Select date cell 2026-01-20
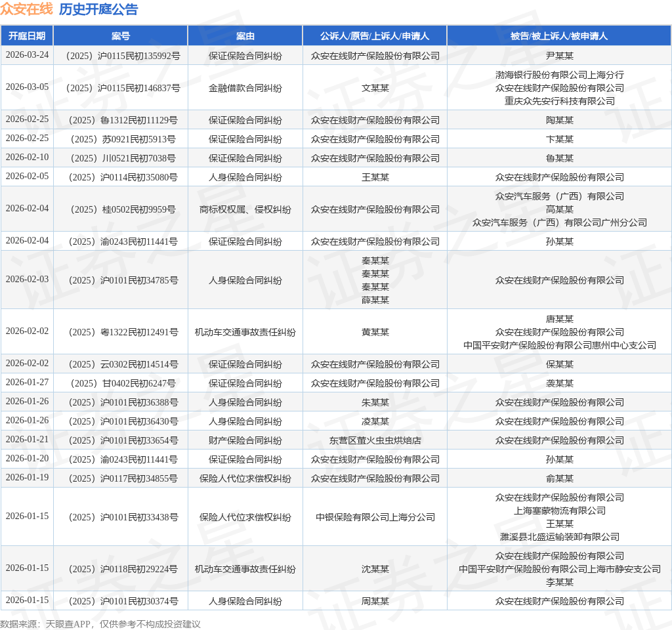Viewport: 672px width, 630px height. 27,458
